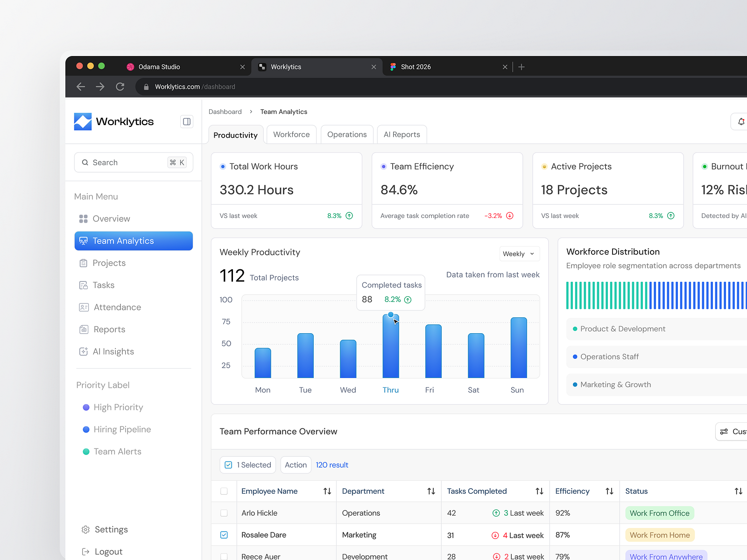Screen dimensions: 747x560
Task: Uncheck the Rosalee Dare row checkbox
Action: 224,535
